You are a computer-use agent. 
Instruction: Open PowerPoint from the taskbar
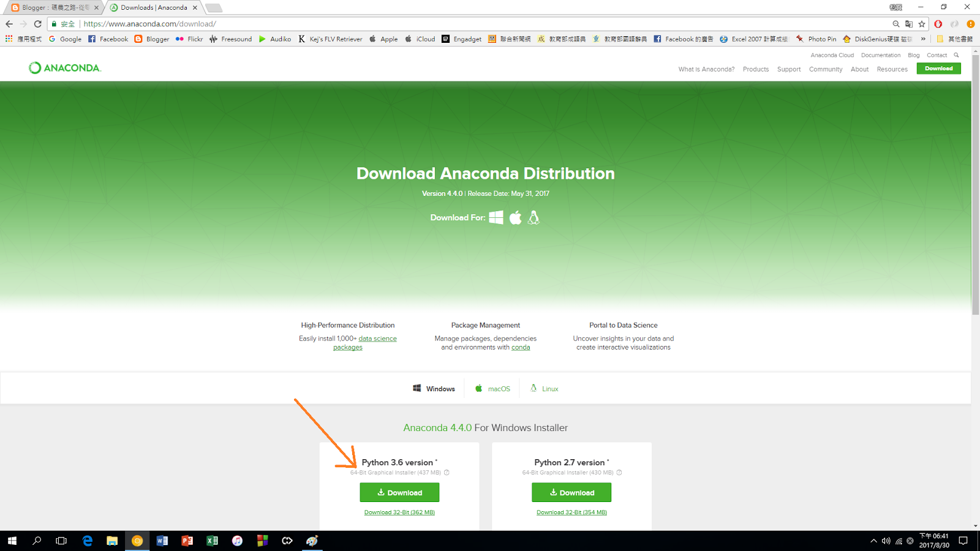tap(187, 541)
